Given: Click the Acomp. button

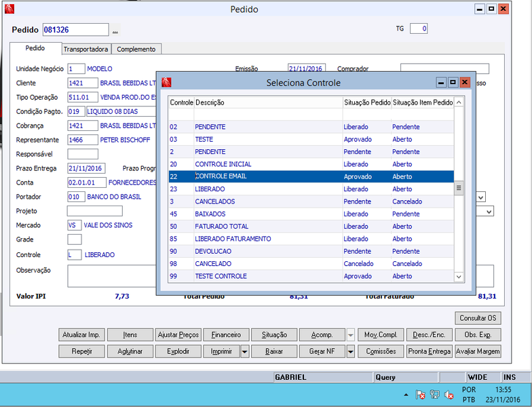Looking at the screenshot, I should pos(322,335).
